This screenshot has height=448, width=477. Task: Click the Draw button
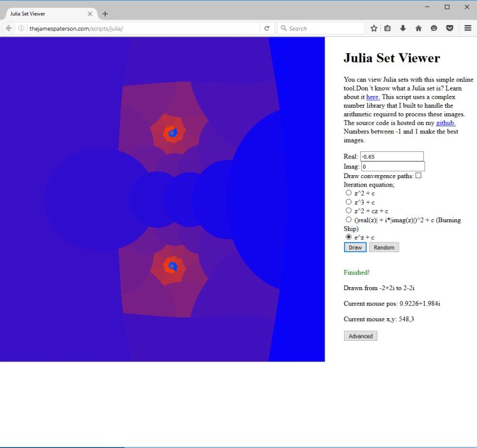355,247
